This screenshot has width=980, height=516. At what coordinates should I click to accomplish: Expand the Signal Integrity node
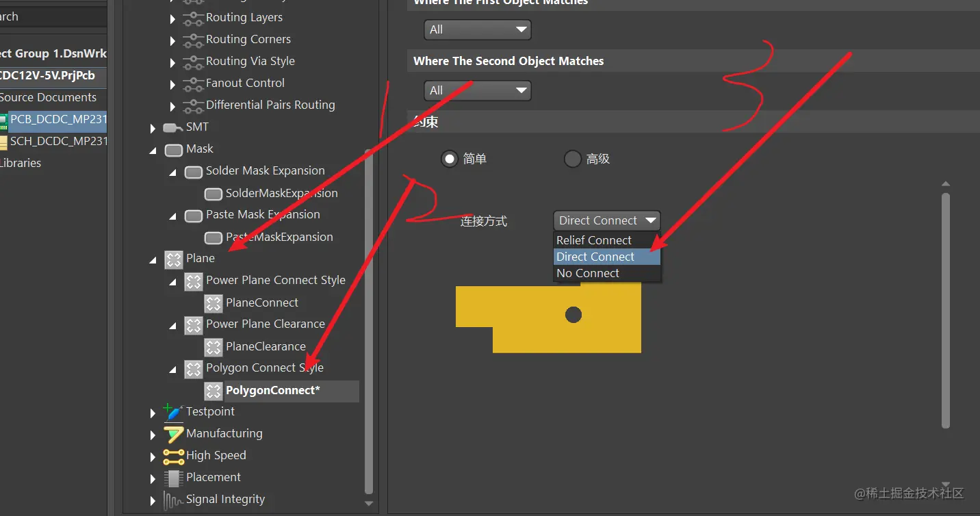153,500
